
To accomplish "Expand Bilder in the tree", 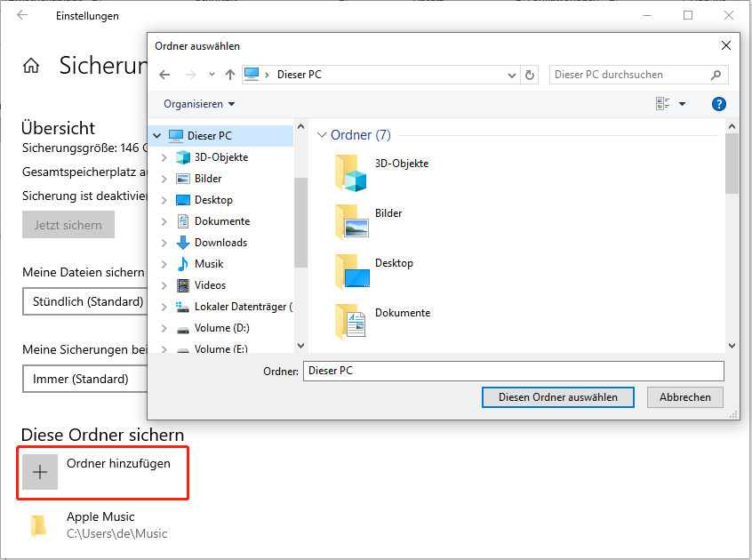I will [164, 179].
